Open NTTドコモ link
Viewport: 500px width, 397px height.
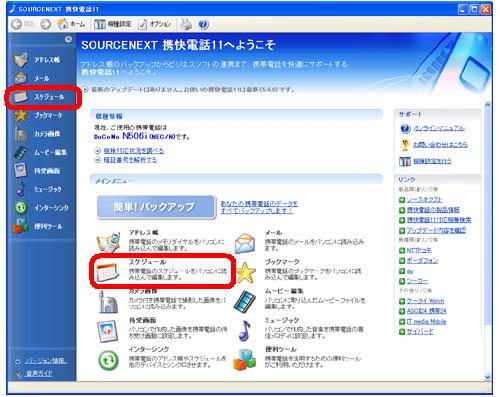419,250
